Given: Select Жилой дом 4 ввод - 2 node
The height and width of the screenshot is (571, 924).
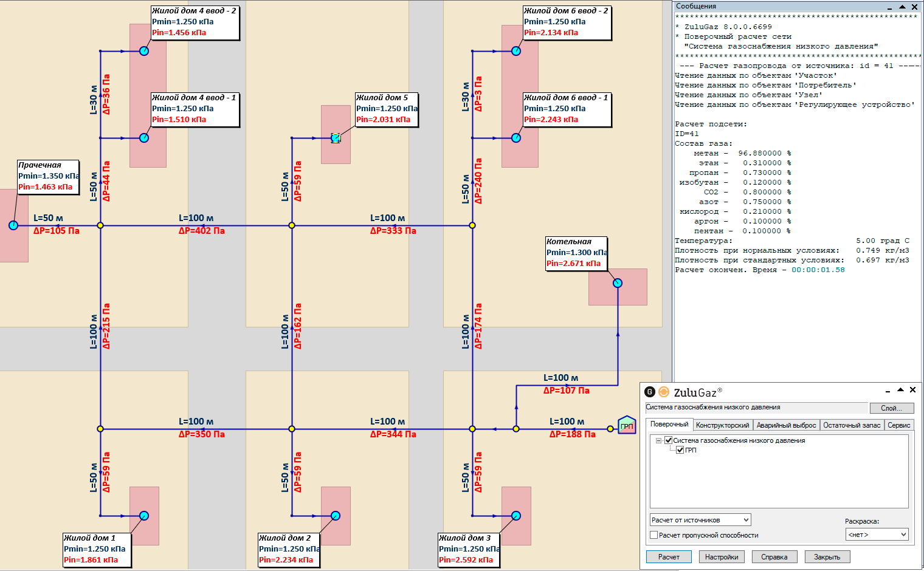Looking at the screenshot, I should [144, 51].
